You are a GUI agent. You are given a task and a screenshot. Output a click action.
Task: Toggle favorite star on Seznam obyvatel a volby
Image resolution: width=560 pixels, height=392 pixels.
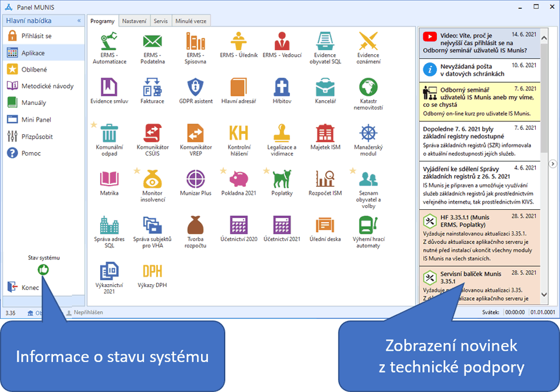click(353, 171)
